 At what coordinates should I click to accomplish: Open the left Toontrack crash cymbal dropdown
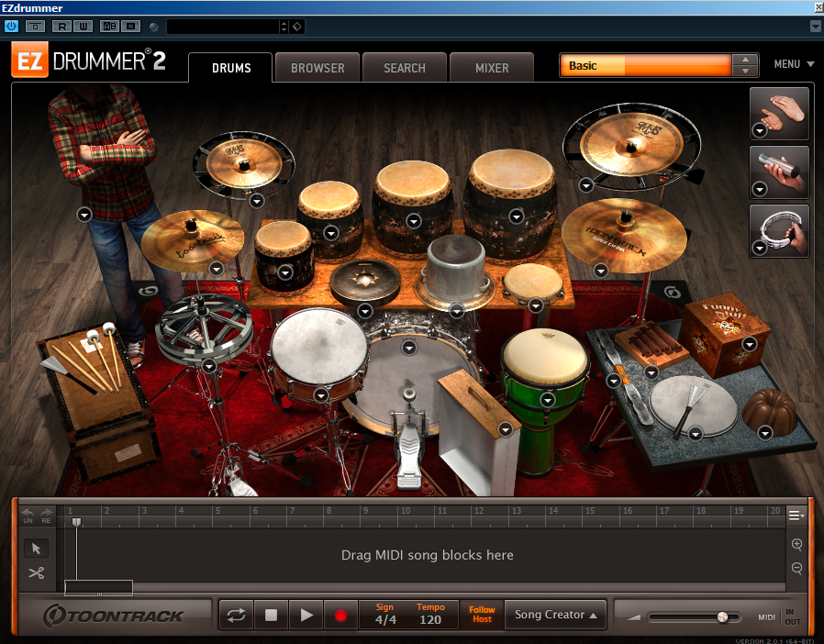tap(217, 269)
